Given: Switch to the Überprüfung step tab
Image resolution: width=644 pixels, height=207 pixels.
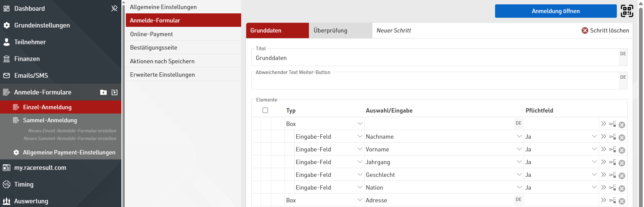Looking at the screenshot, I should click(340, 30).
